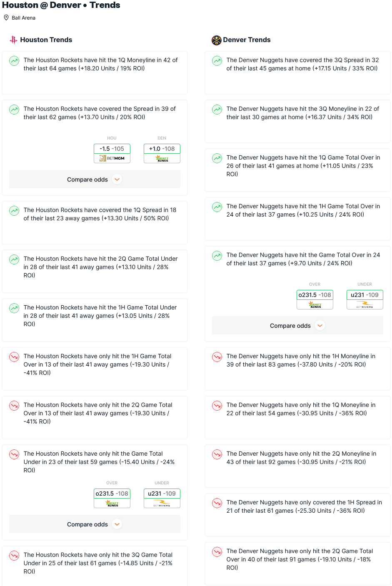Expand Compare odds under Houston Game Total Under

click(95, 524)
